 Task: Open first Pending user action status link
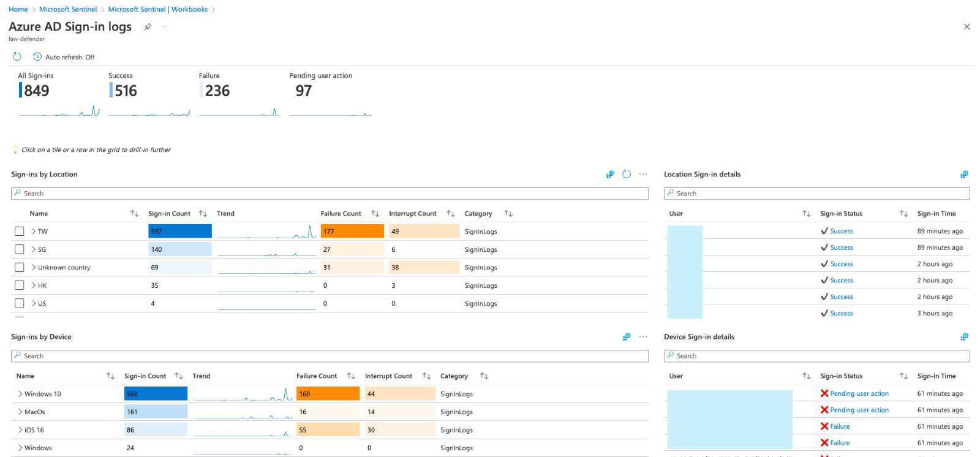coord(859,393)
